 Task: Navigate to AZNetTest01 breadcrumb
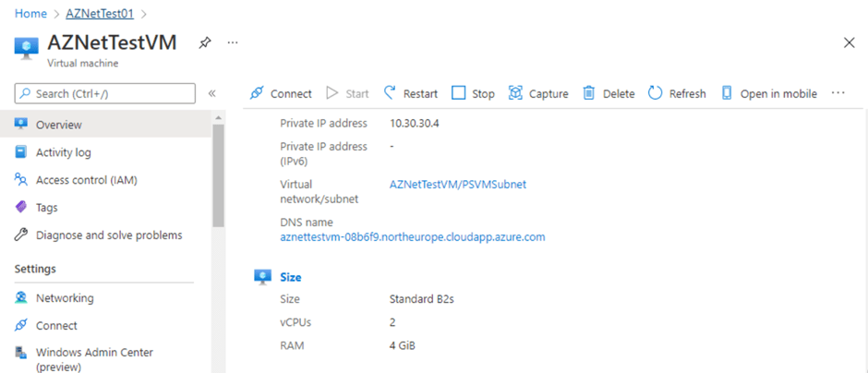pyautogui.click(x=100, y=14)
